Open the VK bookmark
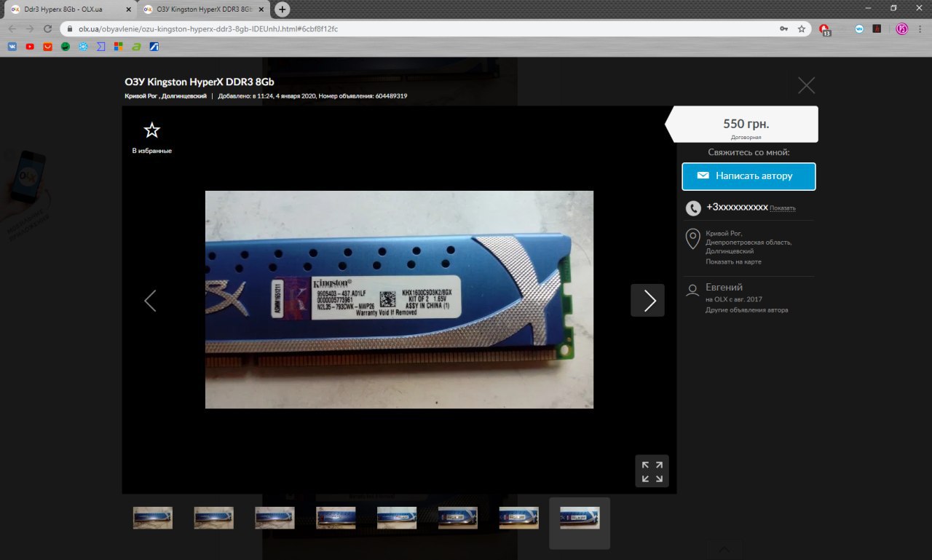932x560 pixels. [12, 47]
